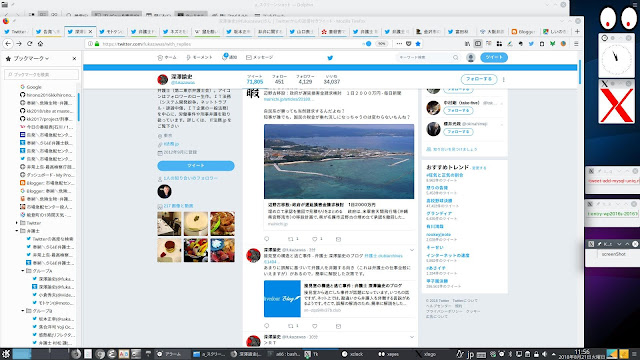
Task: Open the new tab plus button
Action: (x=577, y=31)
